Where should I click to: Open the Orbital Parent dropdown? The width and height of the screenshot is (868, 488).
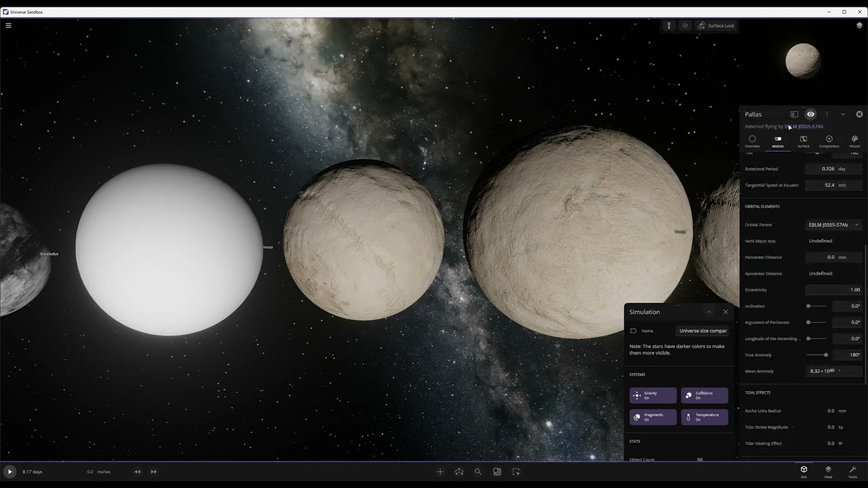pyautogui.click(x=833, y=224)
